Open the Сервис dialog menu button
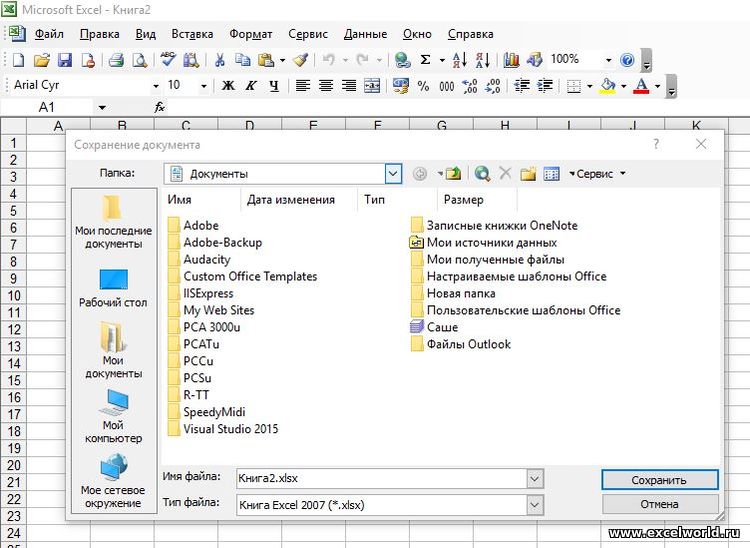 tap(597, 174)
